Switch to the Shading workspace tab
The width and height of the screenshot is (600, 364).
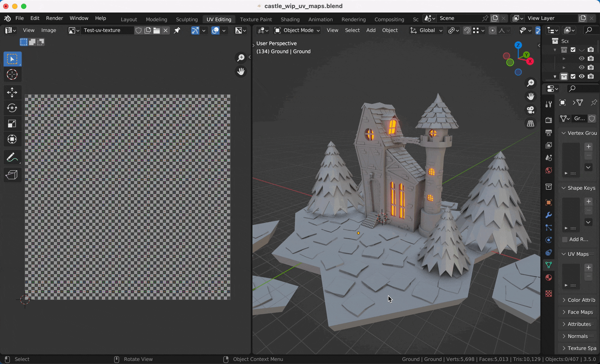pyautogui.click(x=290, y=19)
